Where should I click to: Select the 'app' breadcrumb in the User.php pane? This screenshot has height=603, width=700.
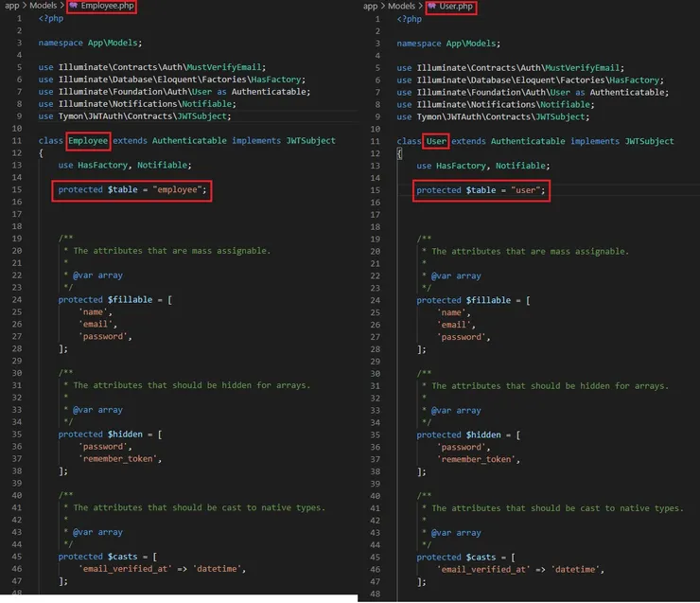point(370,7)
